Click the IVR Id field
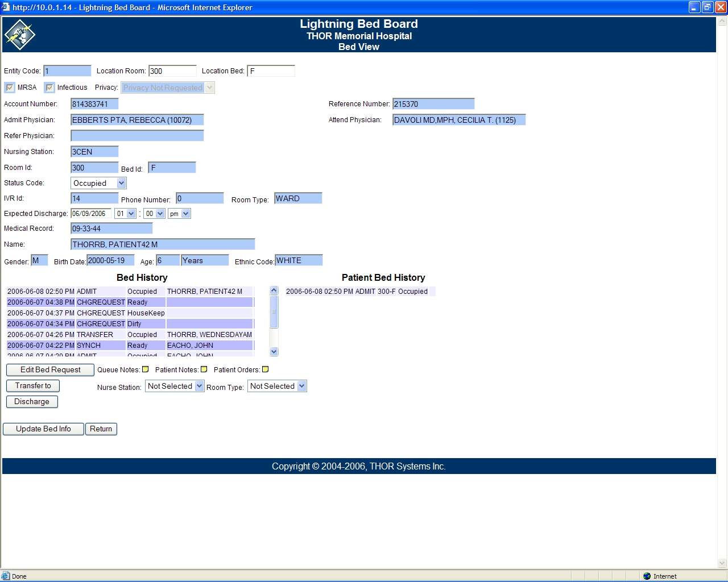The width and height of the screenshot is (728, 582). pos(94,198)
